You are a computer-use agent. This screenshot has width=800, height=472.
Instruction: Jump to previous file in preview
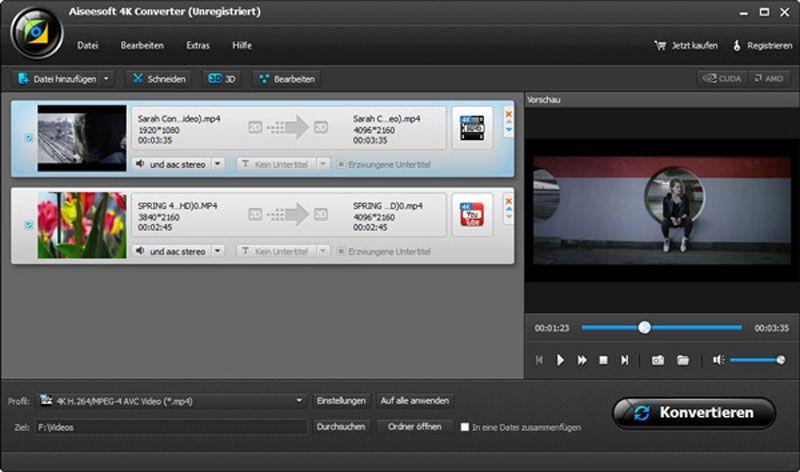point(539,360)
